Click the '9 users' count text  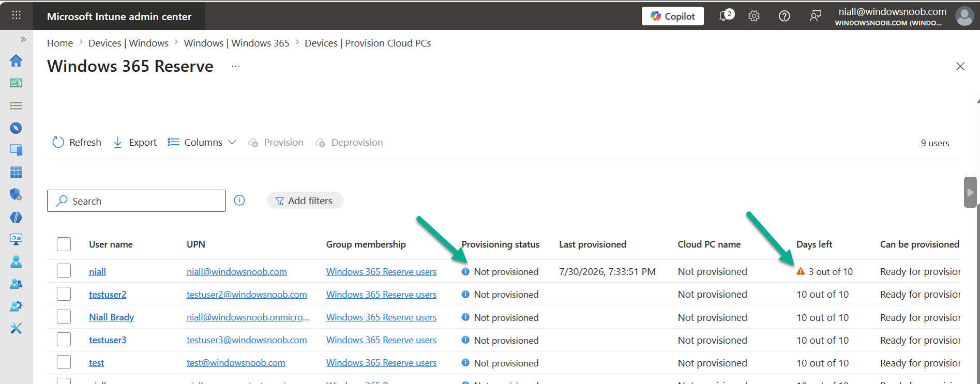point(935,143)
